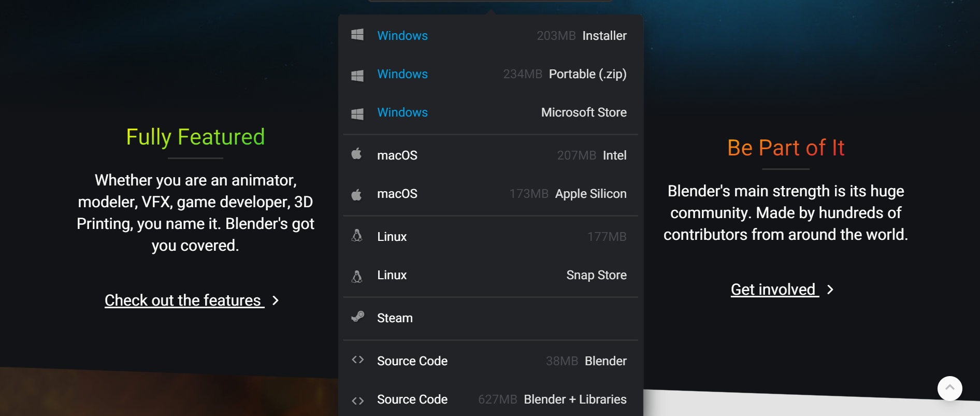Select Windows Microsoft Store option
Screen dimensions: 980x416
coord(491,112)
